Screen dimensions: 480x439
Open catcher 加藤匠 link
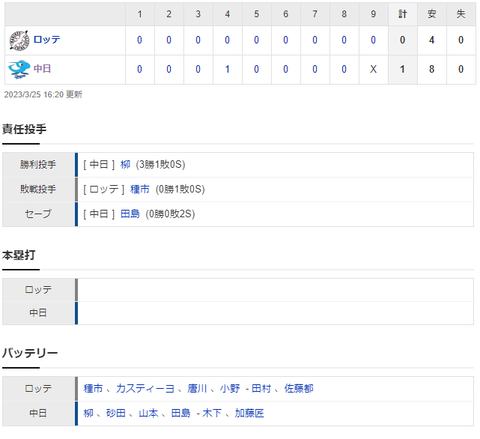[249, 413]
